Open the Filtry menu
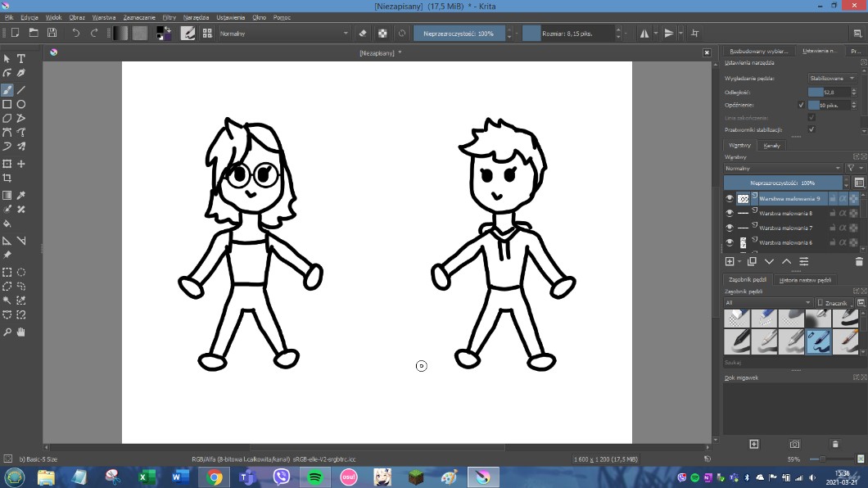The width and height of the screenshot is (868, 488). pyautogui.click(x=169, y=17)
